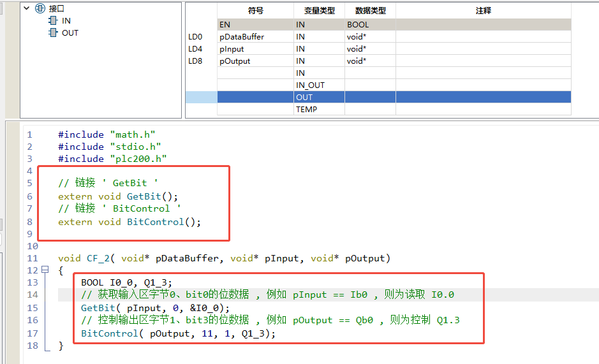Click the #include "plc200.h" line
This screenshot has height=364, width=599.
coord(112,159)
